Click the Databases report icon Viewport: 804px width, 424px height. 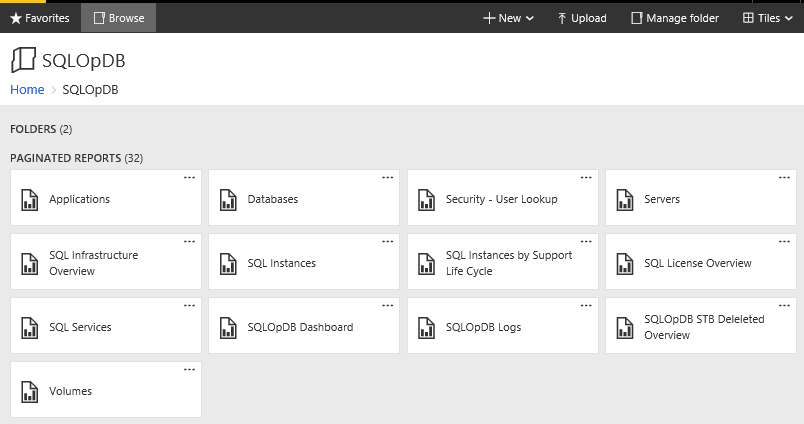coord(228,199)
